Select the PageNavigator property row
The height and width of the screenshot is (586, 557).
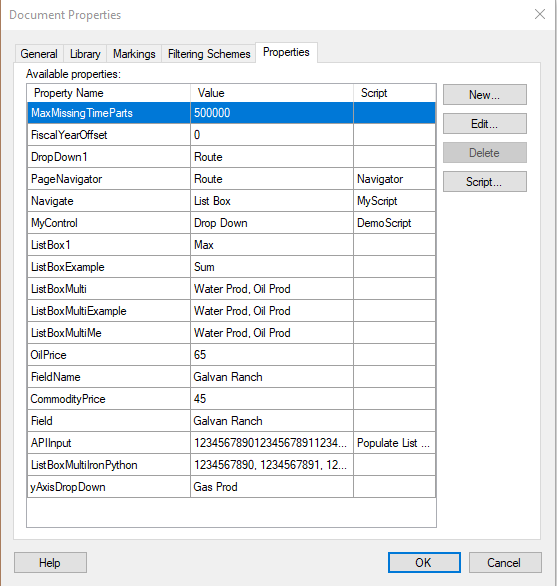coord(231,179)
